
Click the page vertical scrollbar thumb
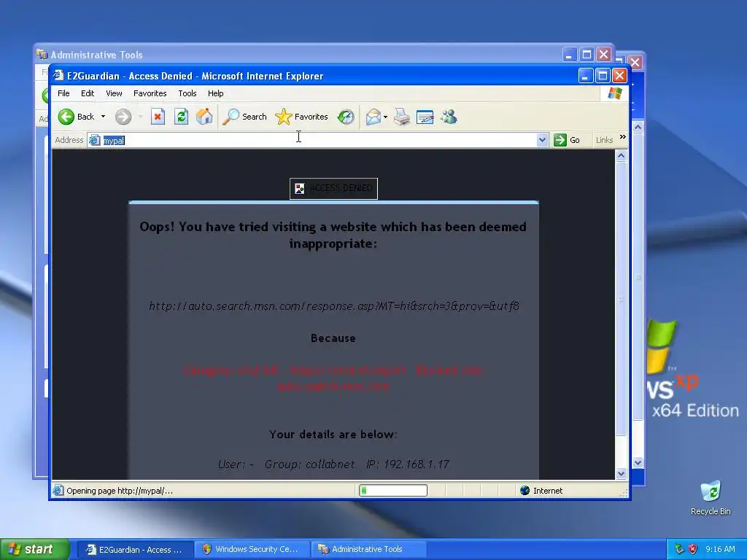[621, 298]
